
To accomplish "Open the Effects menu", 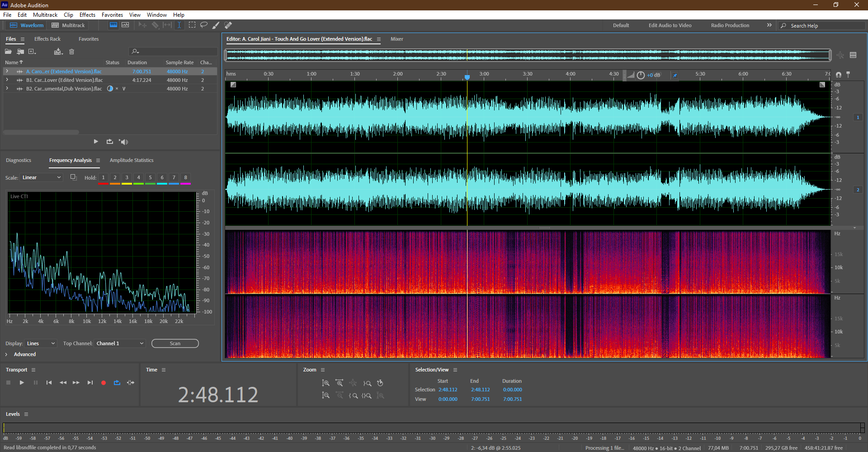I will [87, 15].
